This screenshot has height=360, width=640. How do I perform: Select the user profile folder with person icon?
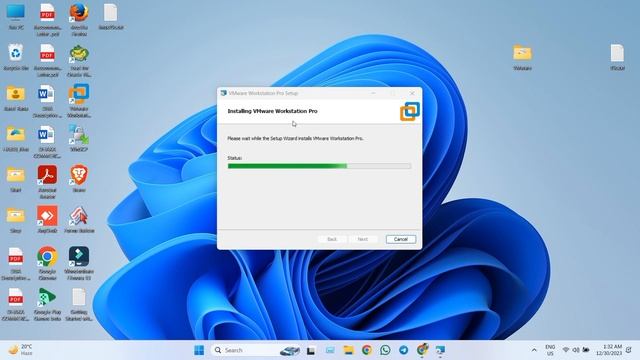pyautogui.click(x=16, y=98)
